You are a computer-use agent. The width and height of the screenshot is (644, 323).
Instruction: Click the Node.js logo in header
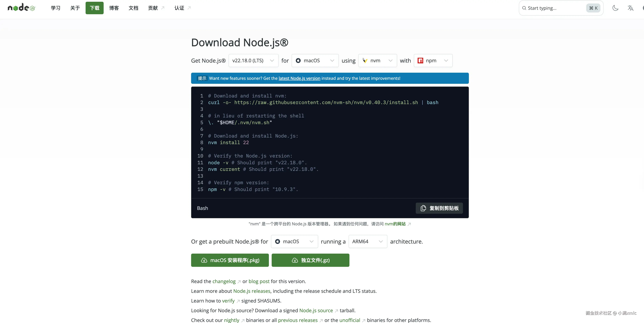[x=22, y=8]
